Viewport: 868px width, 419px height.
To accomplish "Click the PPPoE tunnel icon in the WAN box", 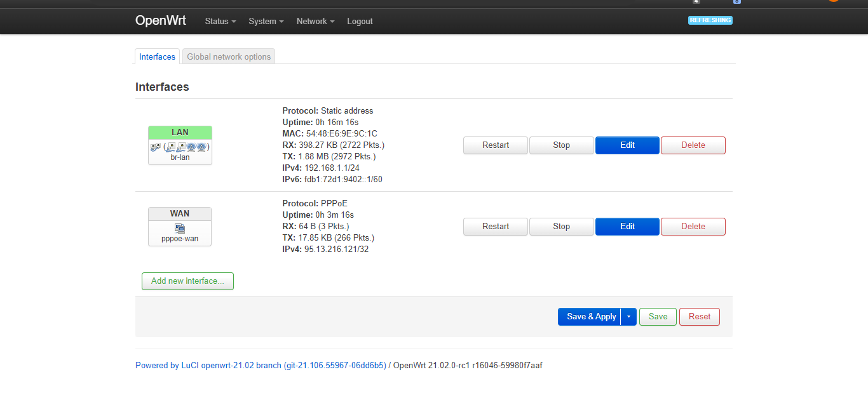I will click(x=180, y=228).
